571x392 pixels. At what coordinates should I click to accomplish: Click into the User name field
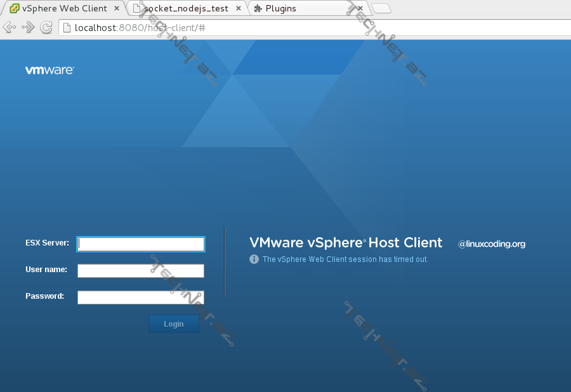pos(141,271)
